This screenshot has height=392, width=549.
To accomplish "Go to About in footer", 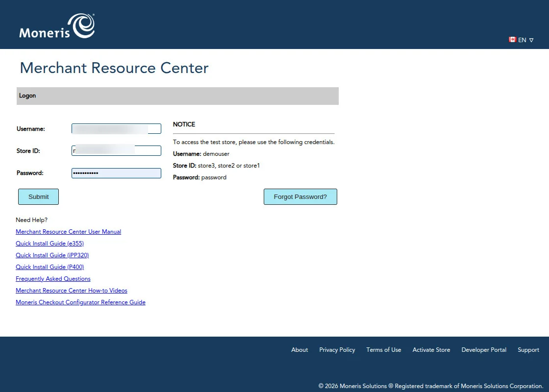I will (299, 350).
